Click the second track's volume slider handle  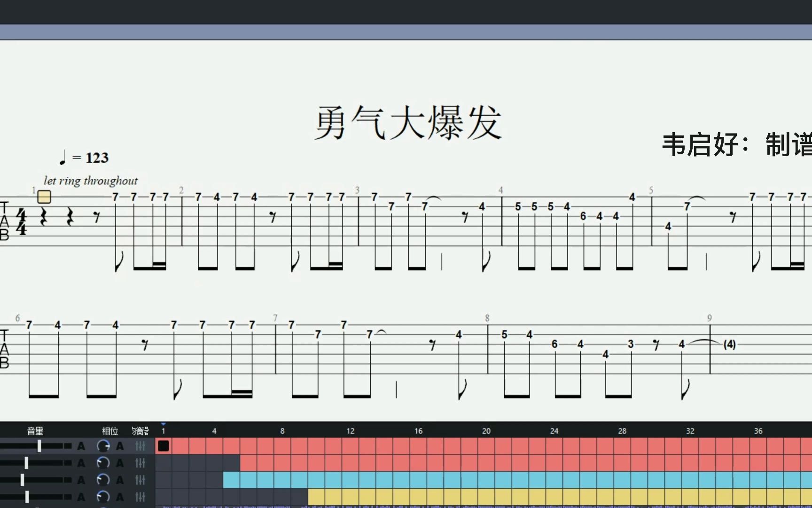[26, 463]
